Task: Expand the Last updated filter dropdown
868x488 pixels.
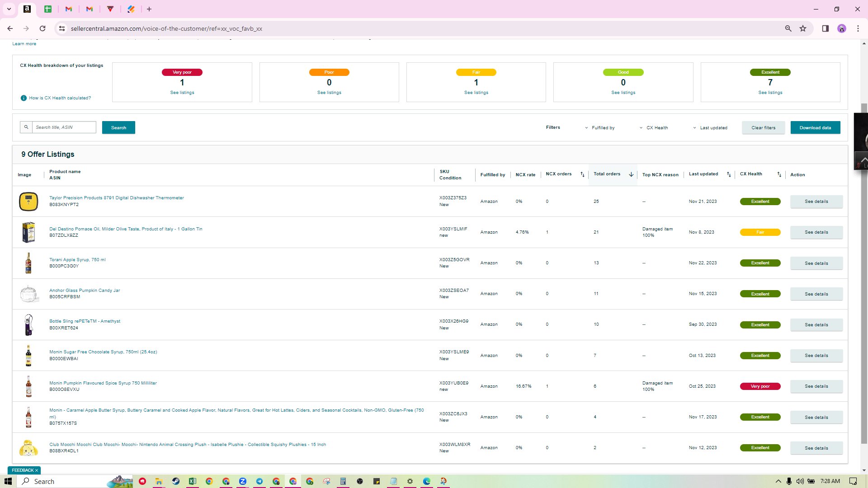Action: [710, 128]
